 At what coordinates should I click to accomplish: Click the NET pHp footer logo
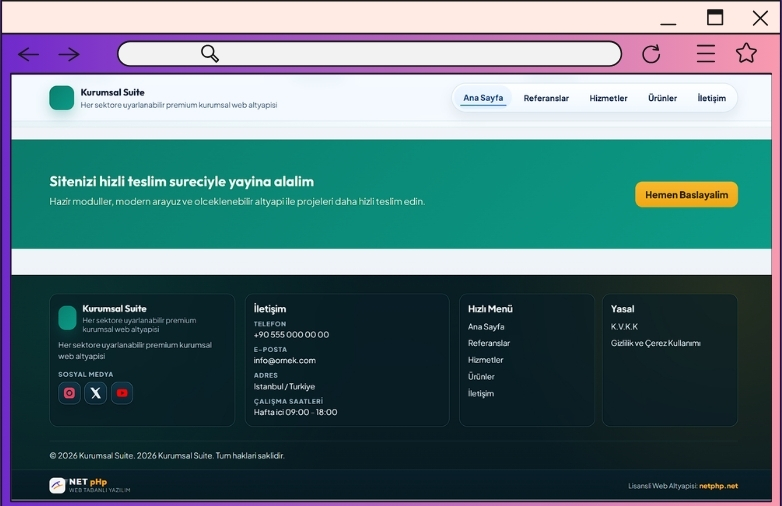[89, 485]
